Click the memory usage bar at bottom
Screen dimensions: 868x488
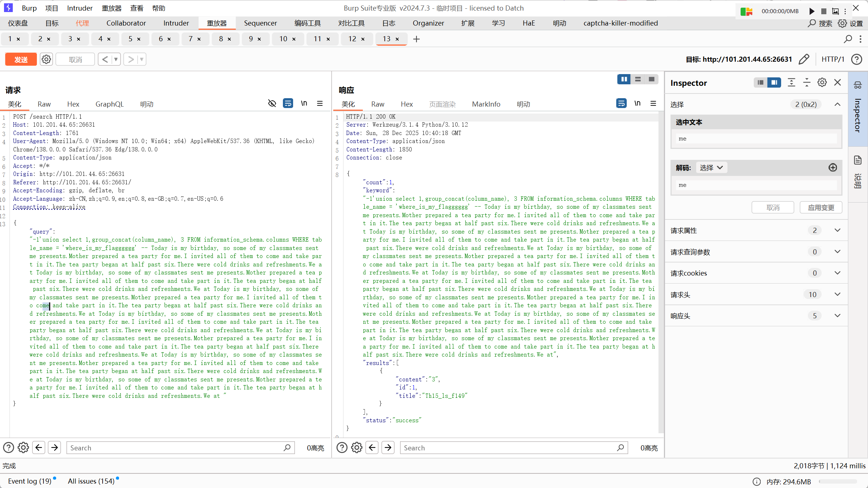tap(838, 481)
